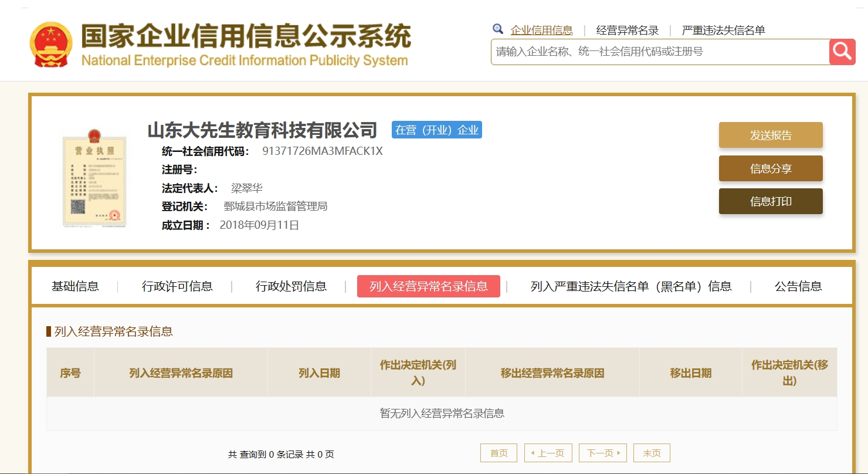Click the 移出日期 column header
Viewport: 868px width, 474px height.
pyautogui.click(x=691, y=373)
